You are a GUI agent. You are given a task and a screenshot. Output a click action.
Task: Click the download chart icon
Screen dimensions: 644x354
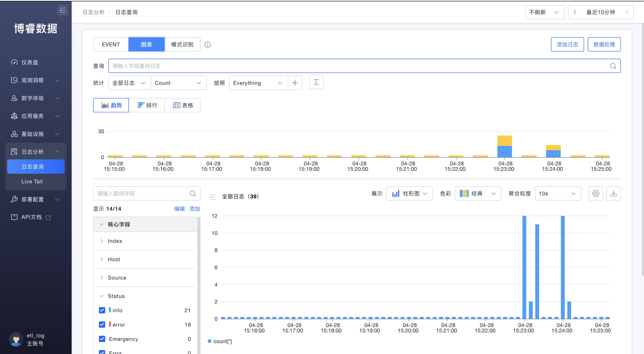tap(614, 194)
